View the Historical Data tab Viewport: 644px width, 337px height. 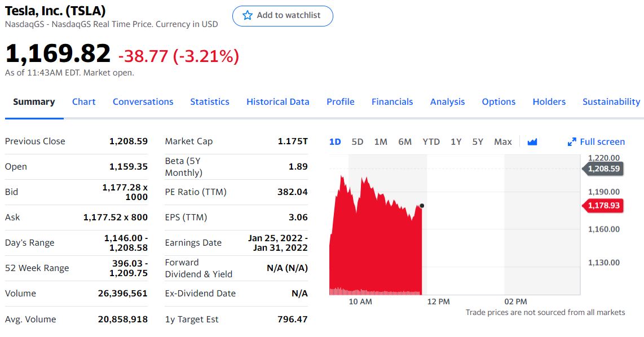coord(277,102)
